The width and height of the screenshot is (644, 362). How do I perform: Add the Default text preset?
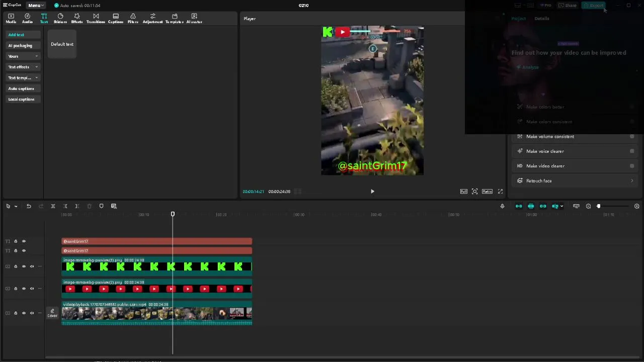(62, 44)
